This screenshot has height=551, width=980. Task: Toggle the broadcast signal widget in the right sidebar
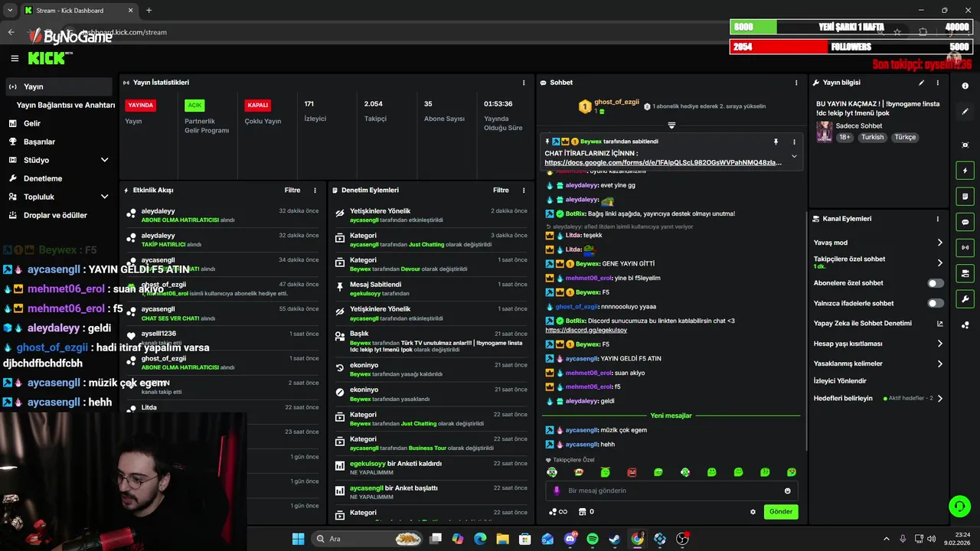click(x=965, y=247)
